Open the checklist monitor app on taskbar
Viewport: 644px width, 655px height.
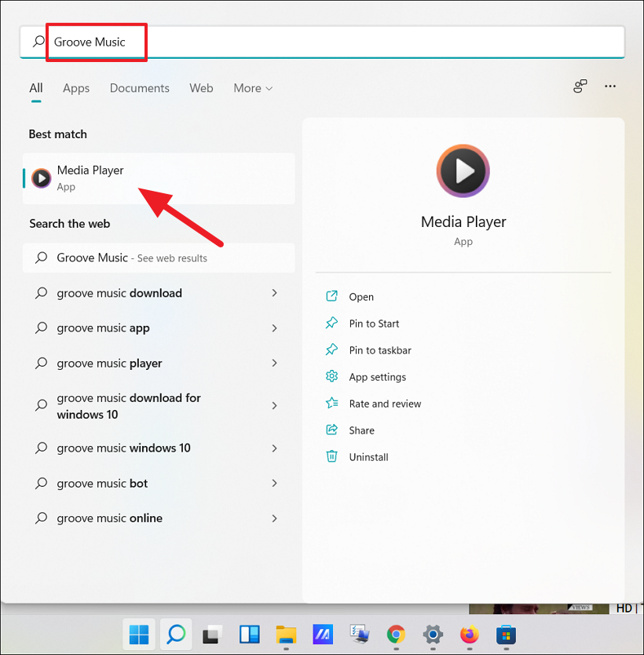pyautogui.click(x=360, y=635)
